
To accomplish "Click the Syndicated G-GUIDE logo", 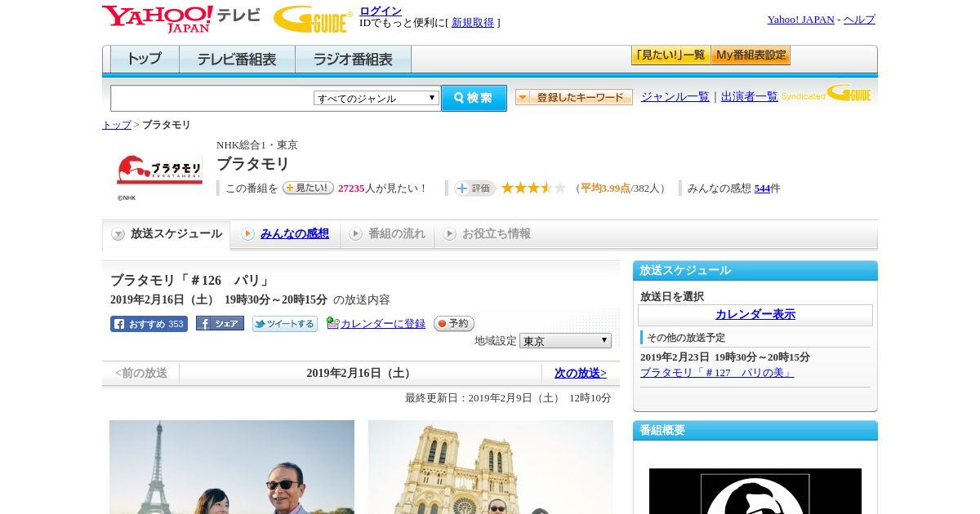I will coord(826,93).
